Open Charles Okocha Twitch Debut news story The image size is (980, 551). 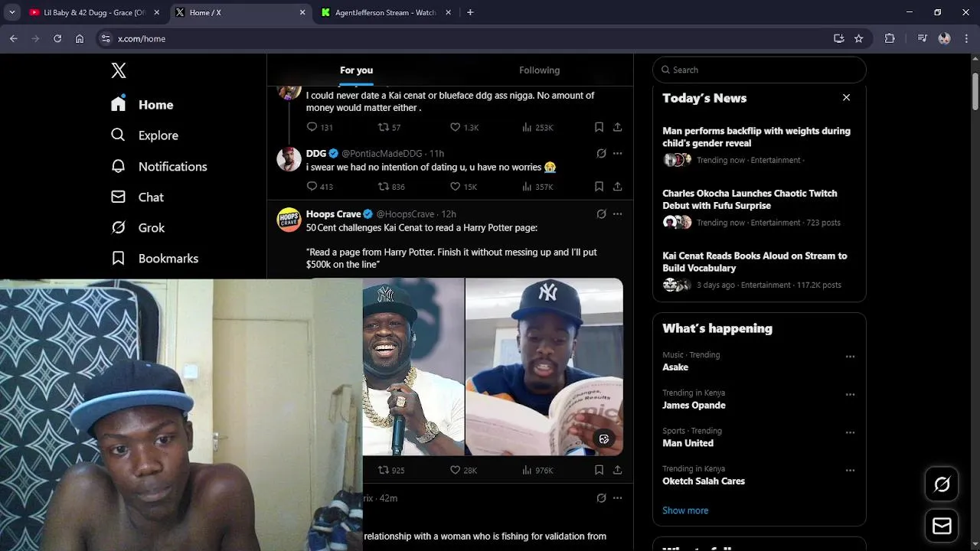[x=750, y=200]
